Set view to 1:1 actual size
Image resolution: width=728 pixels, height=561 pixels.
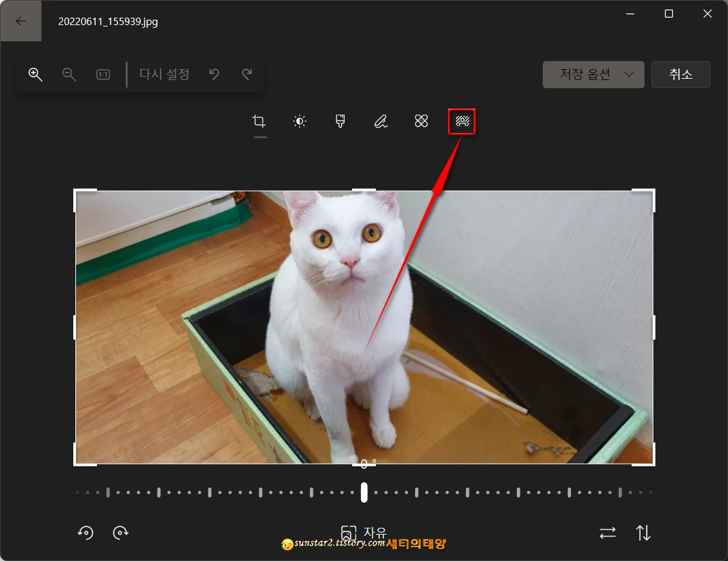tap(102, 74)
